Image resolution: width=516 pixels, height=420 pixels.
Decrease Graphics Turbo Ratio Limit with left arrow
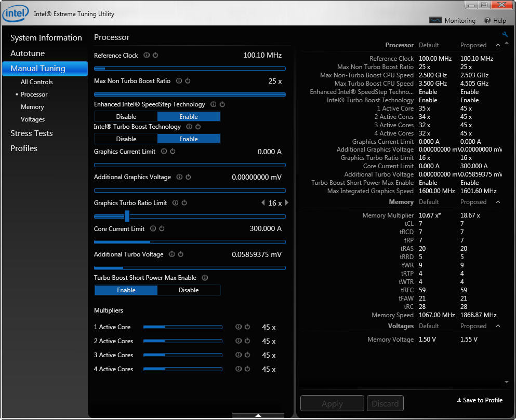point(263,202)
